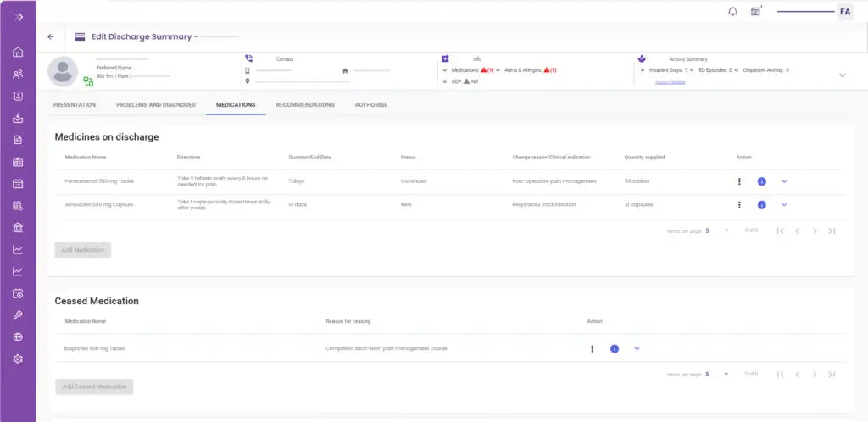Open the people/patients icon in the sidebar

[18, 74]
